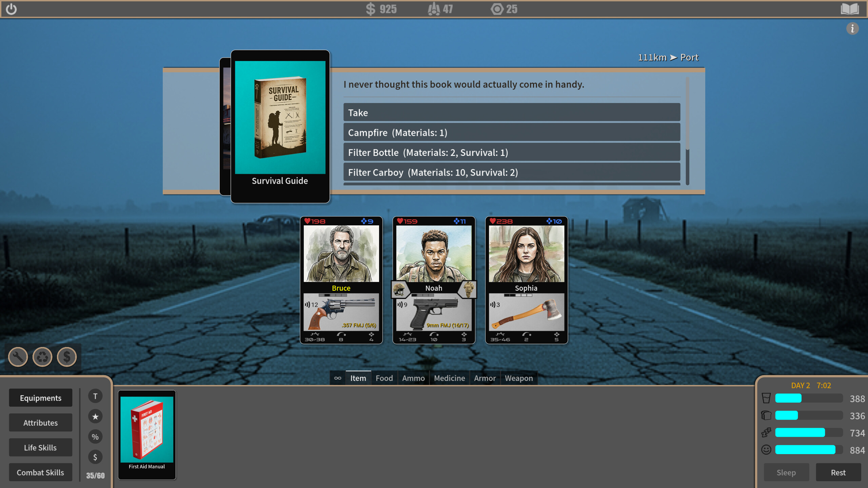Click Noah's helmet armor icon
The image size is (868, 488).
click(x=399, y=289)
